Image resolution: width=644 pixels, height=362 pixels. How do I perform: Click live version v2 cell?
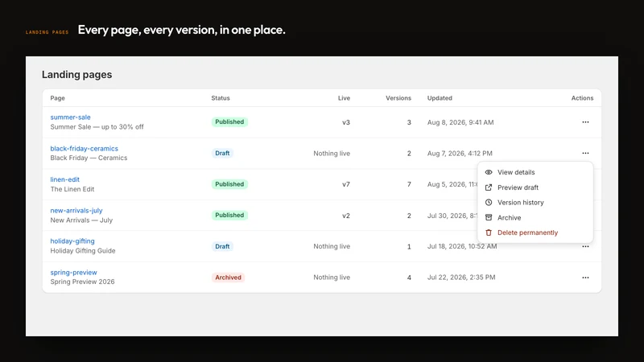pos(346,216)
